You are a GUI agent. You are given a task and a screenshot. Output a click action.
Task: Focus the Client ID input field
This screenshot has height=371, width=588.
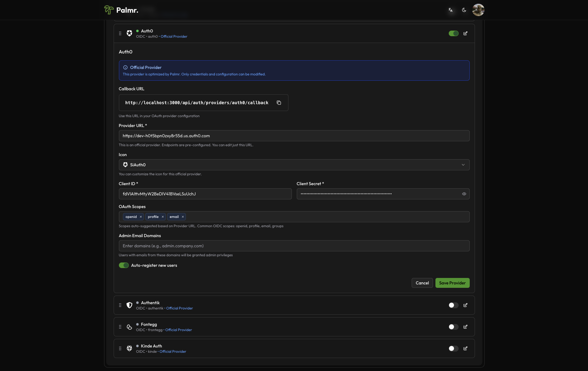click(205, 194)
